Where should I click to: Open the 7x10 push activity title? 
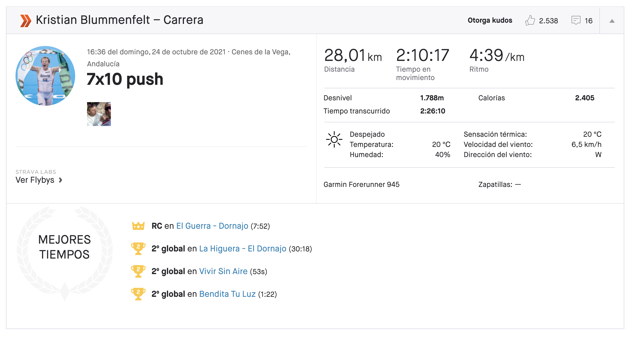pyautogui.click(x=125, y=79)
